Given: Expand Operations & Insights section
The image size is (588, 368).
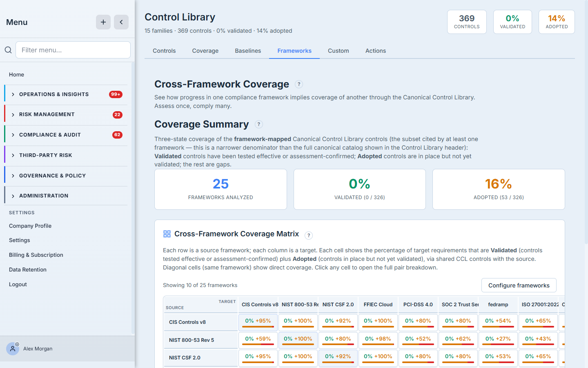Looking at the screenshot, I should 66,94.
